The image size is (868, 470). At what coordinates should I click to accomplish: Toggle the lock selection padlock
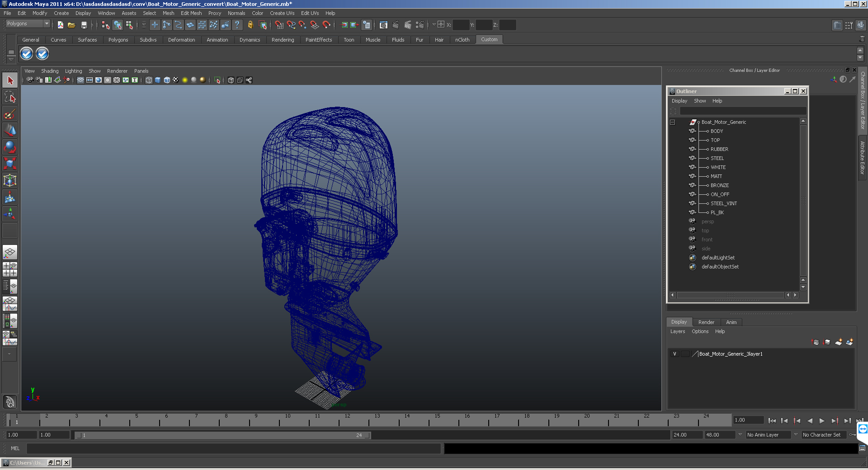pyautogui.click(x=250, y=25)
